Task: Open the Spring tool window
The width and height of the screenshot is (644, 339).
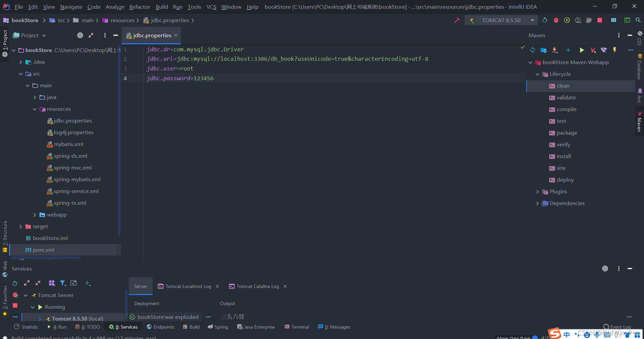Action: pyautogui.click(x=218, y=327)
